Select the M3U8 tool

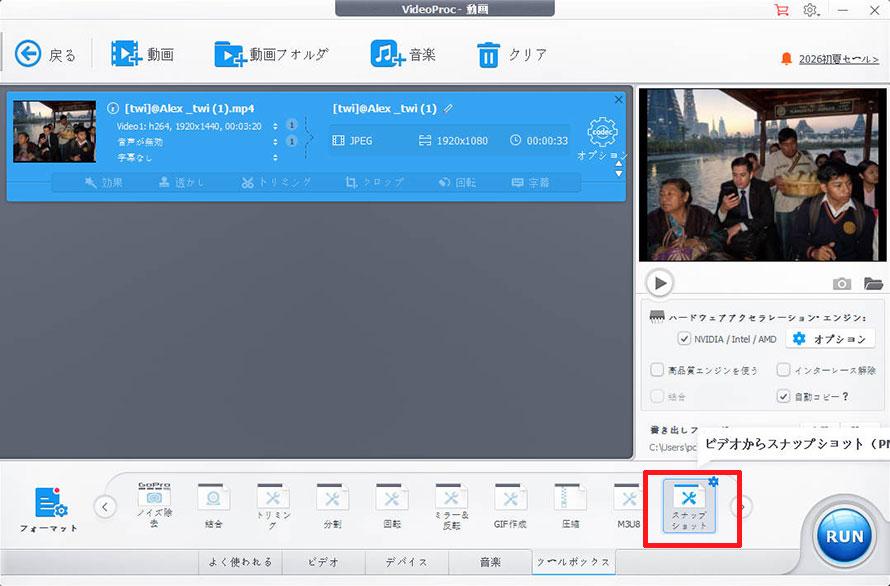point(629,505)
